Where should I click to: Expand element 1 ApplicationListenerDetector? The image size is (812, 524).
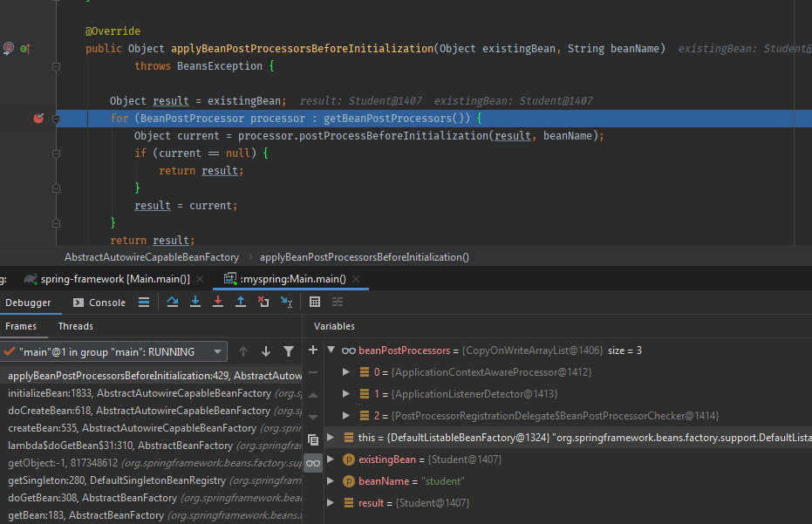(x=346, y=393)
